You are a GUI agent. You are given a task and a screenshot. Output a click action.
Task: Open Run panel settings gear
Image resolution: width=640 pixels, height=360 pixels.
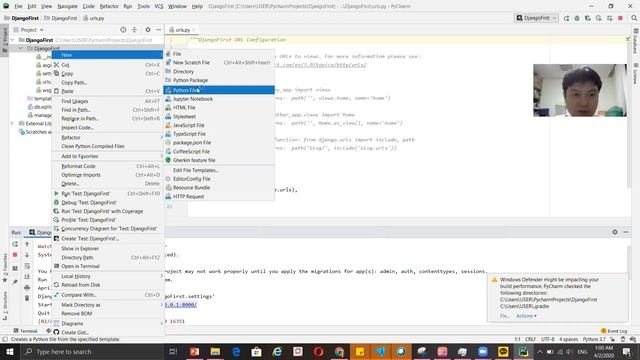(x=615, y=232)
